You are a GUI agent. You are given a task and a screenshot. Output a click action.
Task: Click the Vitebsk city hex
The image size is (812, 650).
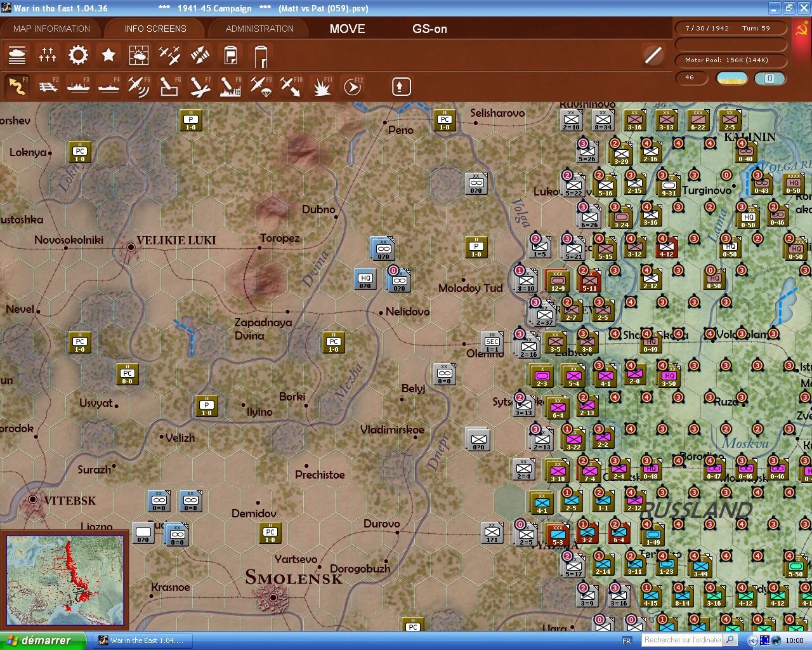32,500
